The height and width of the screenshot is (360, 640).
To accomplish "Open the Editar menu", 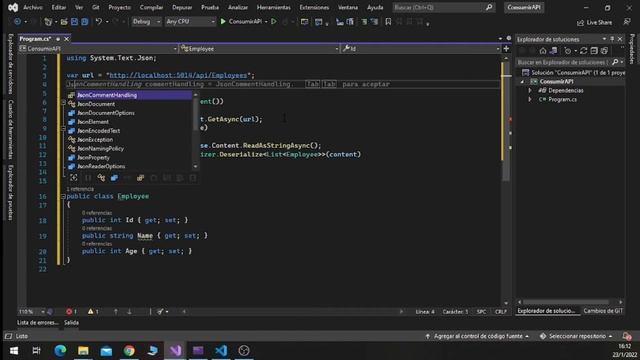I will coord(59,7).
